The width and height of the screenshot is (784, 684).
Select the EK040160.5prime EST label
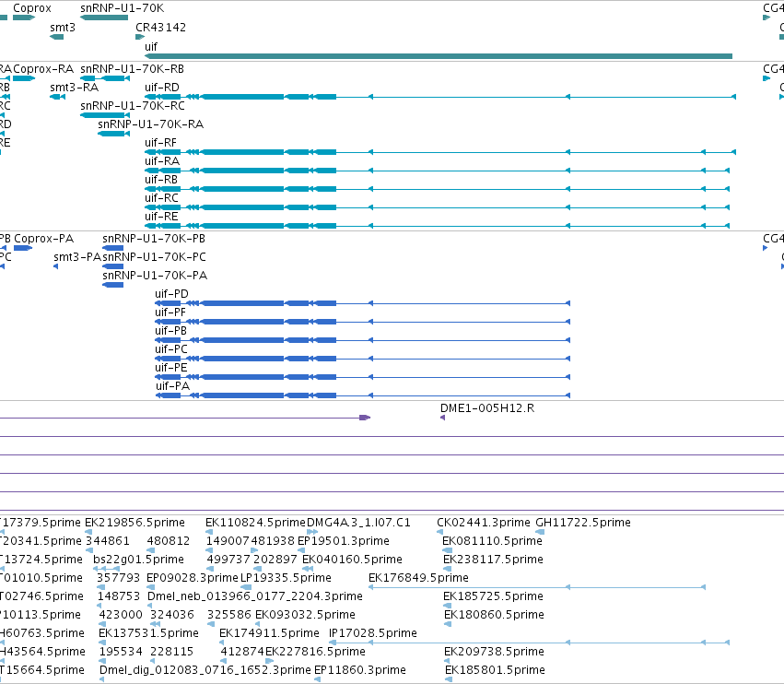click(x=353, y=560)
